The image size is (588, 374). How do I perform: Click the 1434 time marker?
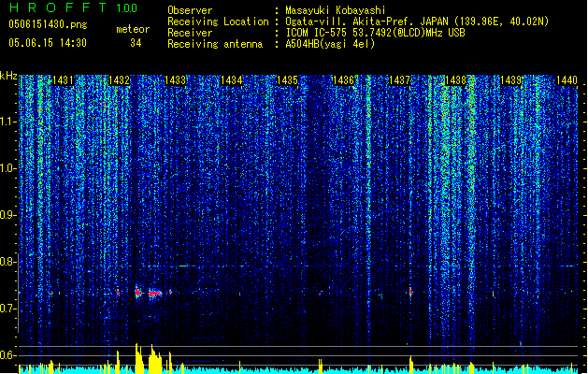(x=232, y=80)
